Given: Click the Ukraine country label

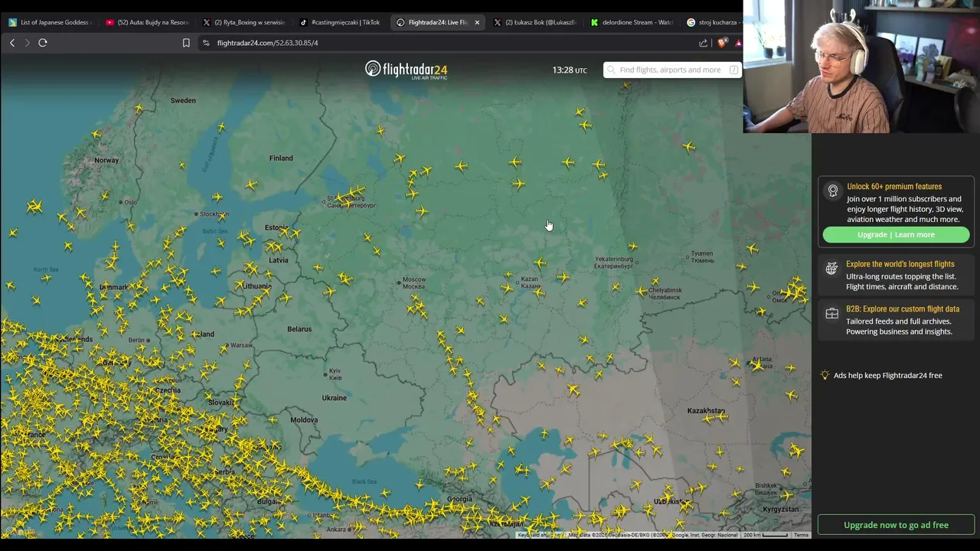Looking at the screenshot, I should tap(334, 398).
